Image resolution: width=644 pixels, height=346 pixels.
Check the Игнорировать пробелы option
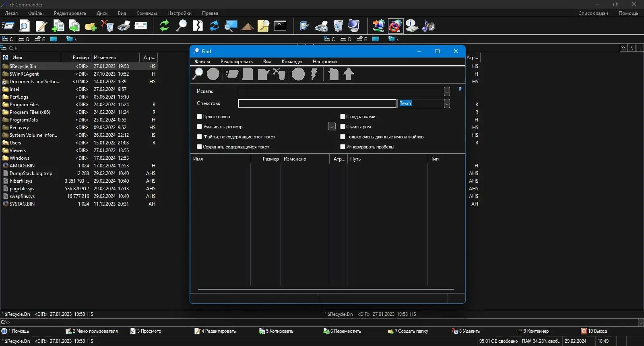click(x=343, y=147)
